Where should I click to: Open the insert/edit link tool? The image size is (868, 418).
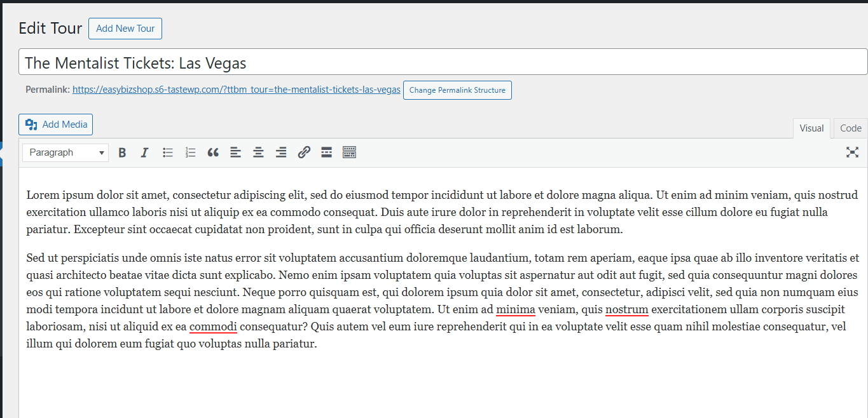(x=304, y=152)
